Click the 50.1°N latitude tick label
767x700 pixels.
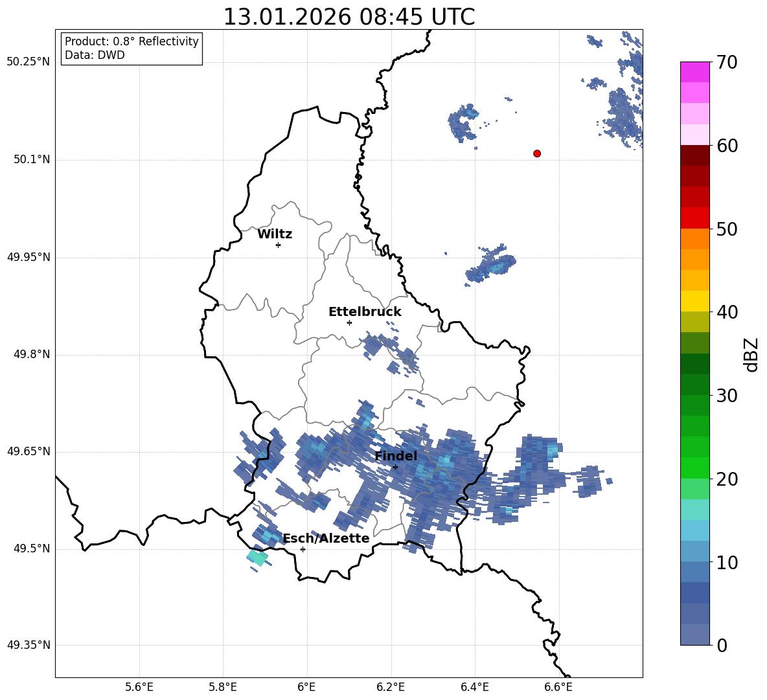[x=32, y=160]
